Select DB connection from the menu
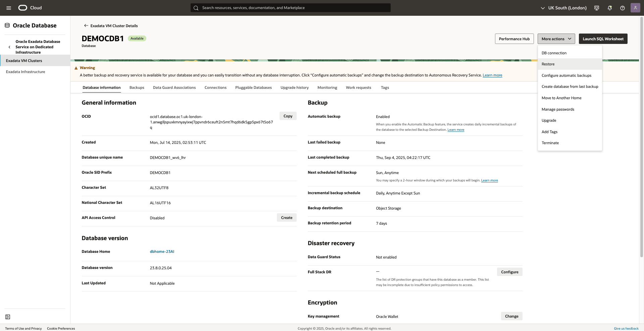644x331 pixels. (570, 53)
